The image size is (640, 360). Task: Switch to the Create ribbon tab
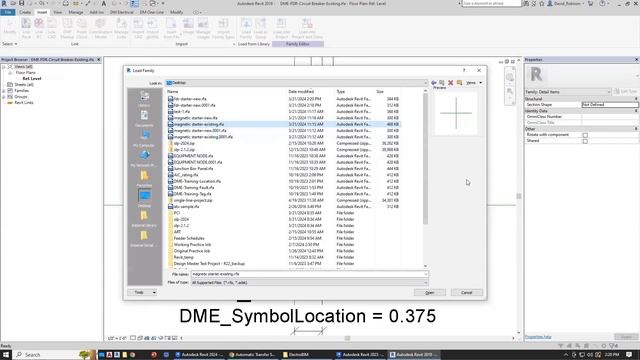click(25, 12)
